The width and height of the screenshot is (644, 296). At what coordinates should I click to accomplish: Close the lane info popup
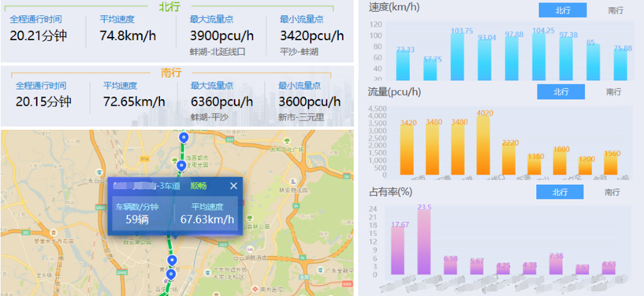(233, 186)
